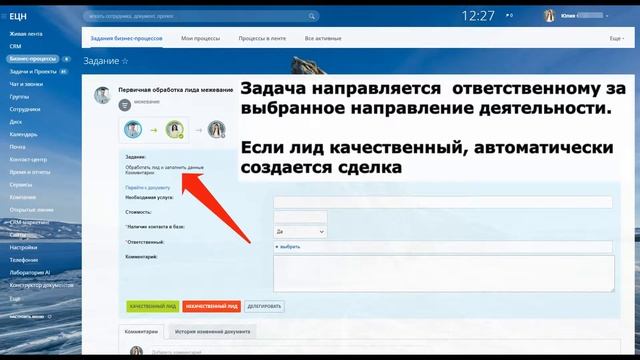The width and height of the screenshot is (640, 360).
Task: Open Группы in the sidebar
Action: coord(19,97)
